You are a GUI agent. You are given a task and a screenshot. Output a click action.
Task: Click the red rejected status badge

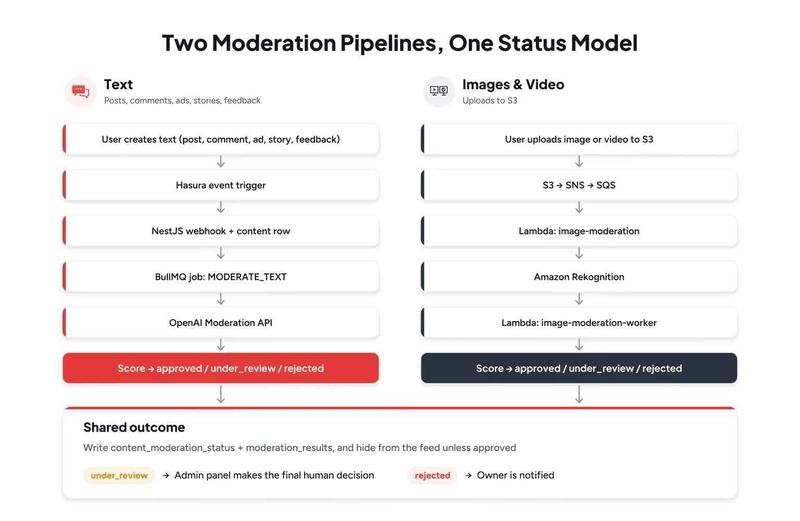pos(432,476)
